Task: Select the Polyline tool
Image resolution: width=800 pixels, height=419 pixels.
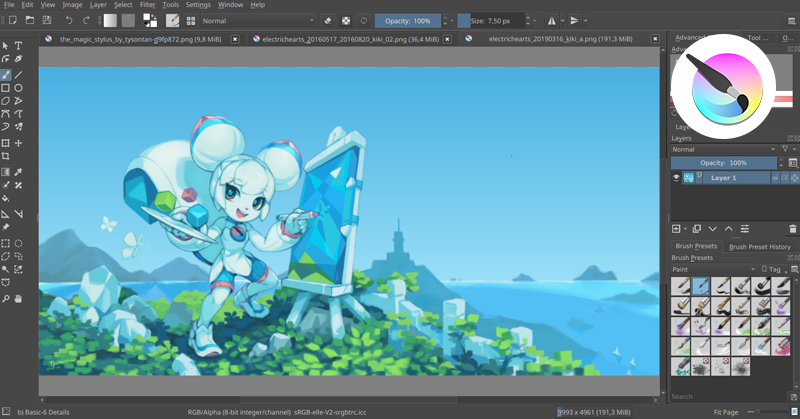Action: click(x=18, y=101)
